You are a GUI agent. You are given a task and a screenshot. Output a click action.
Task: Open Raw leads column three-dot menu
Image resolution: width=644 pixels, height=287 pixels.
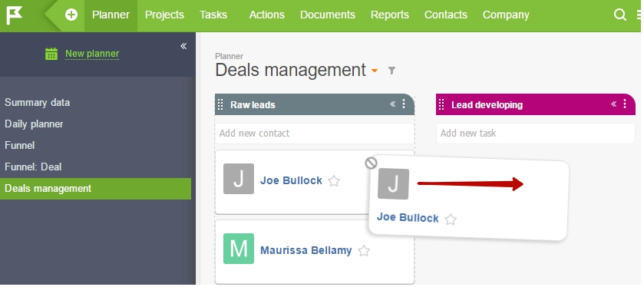tap(404, 104)
